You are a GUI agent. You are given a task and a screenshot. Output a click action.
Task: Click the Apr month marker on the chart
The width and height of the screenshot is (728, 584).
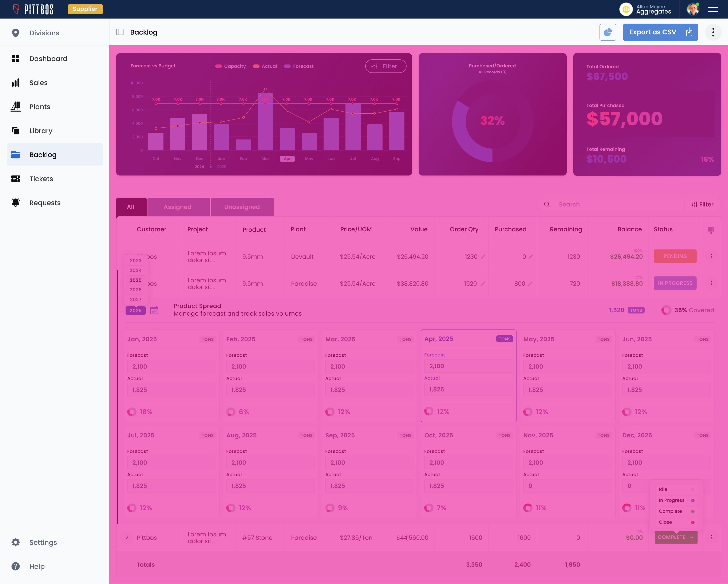[x=287, y=159]
